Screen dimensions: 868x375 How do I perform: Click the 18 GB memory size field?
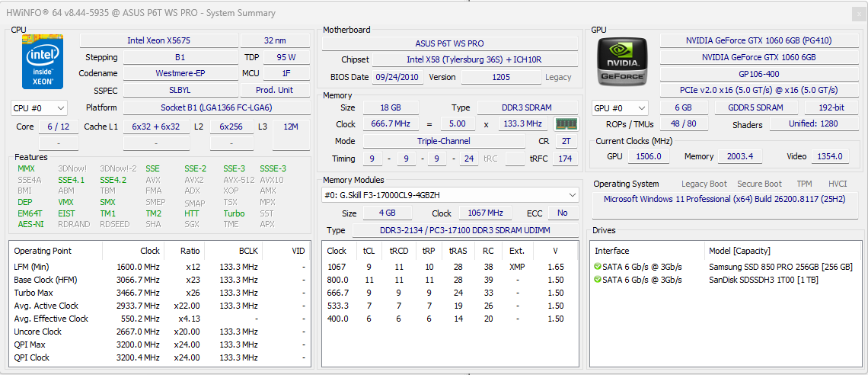391,107
